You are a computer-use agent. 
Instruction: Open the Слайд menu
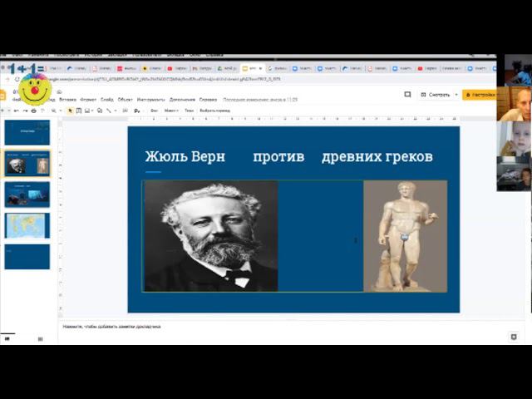coord(107,100)
